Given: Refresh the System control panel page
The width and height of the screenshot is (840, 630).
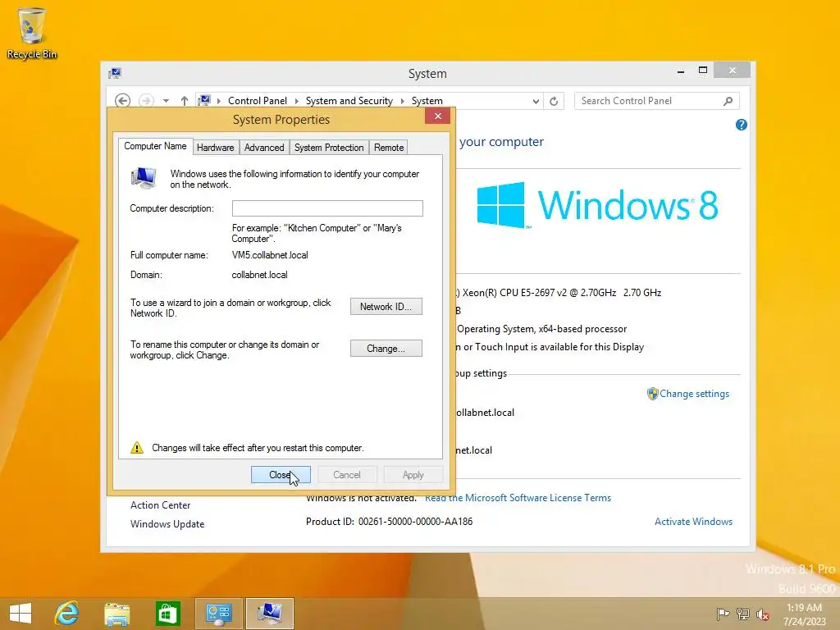Looking at the screenshot, I should click(554, 101).
